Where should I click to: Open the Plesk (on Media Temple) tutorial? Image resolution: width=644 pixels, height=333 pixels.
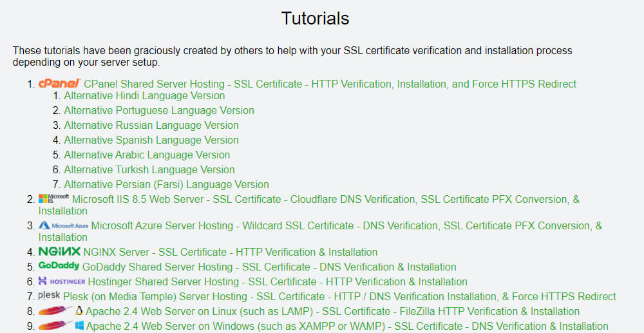coord(339,296)
